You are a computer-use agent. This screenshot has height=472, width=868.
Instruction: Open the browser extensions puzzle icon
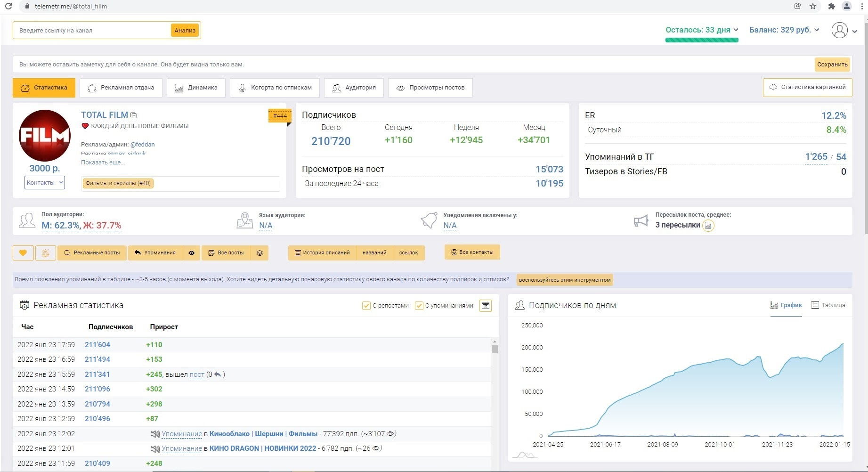pyautogui.click(x=831, y=6)
